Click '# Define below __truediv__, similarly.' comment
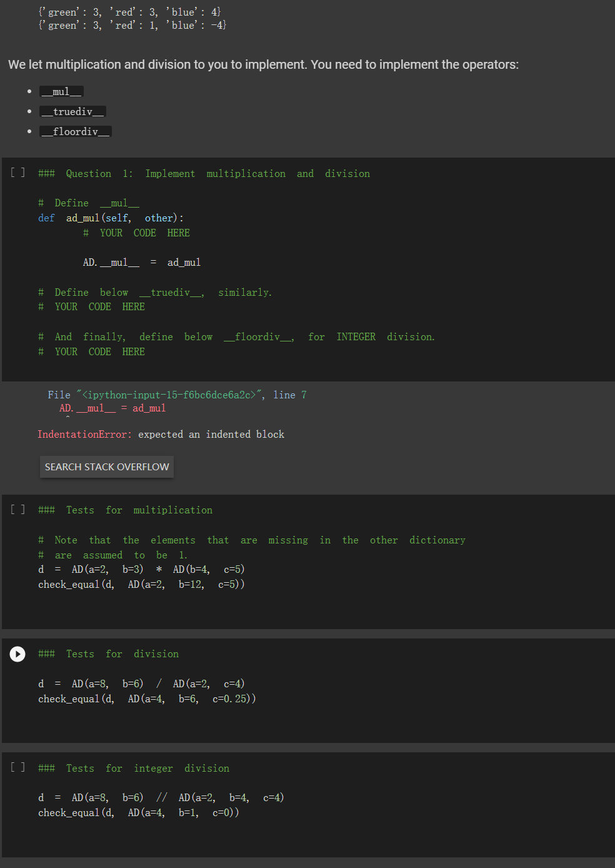Image resolution: width=615 pixels, height=868 pixels. (155, 293)
